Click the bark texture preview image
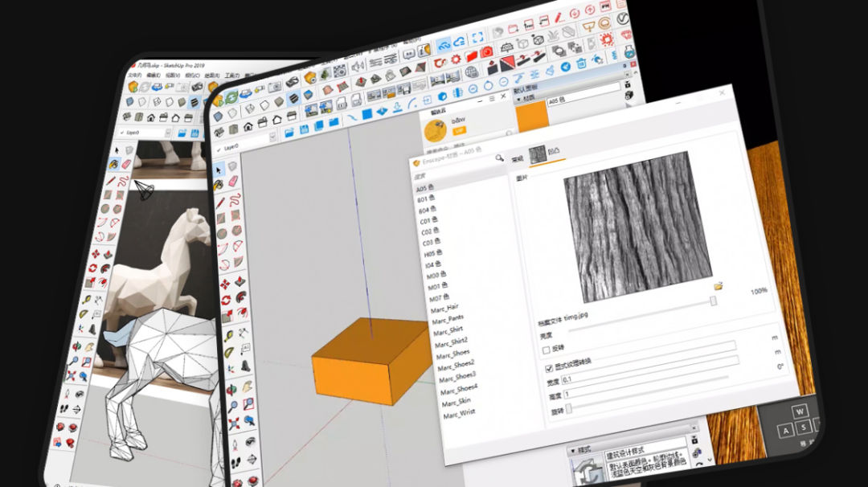The image size is (868, 487). pyautogui.click(x=637, y=227)
